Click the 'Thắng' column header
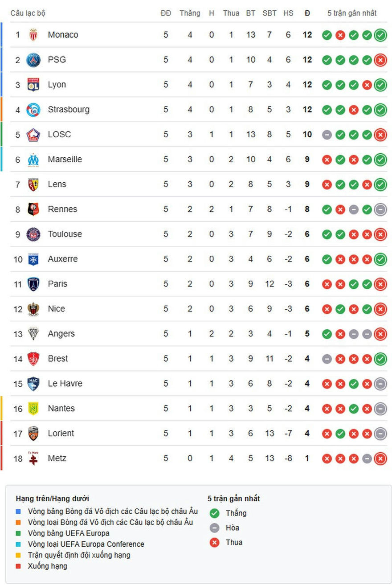 point(190,13)
